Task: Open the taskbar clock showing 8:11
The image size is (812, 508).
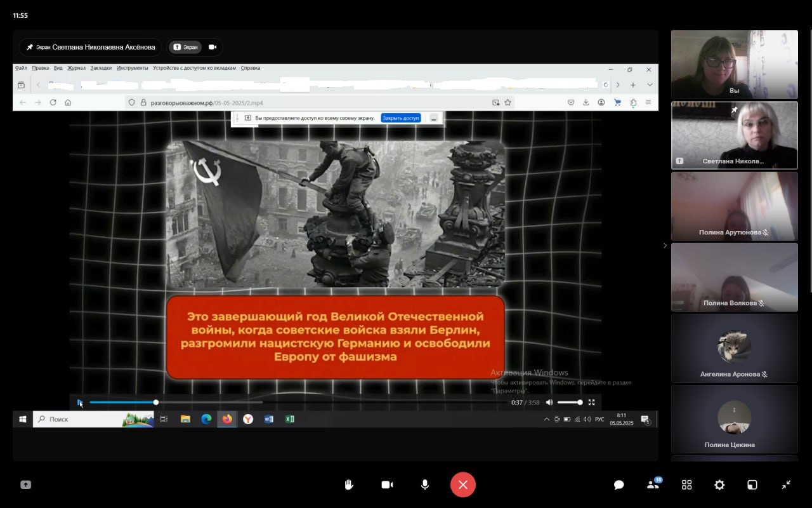Action: [x=622, y=419]
